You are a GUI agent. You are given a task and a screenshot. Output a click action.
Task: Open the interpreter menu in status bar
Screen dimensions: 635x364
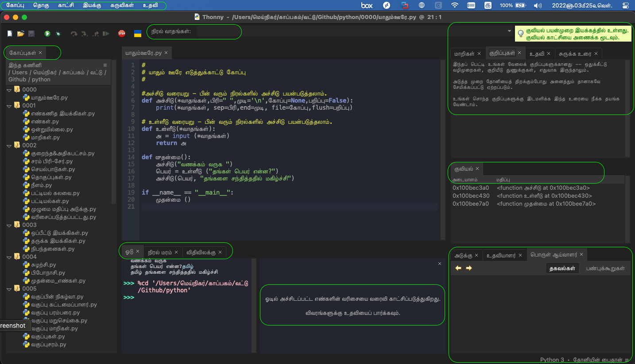pyautogui.click(x=585, y=360)
